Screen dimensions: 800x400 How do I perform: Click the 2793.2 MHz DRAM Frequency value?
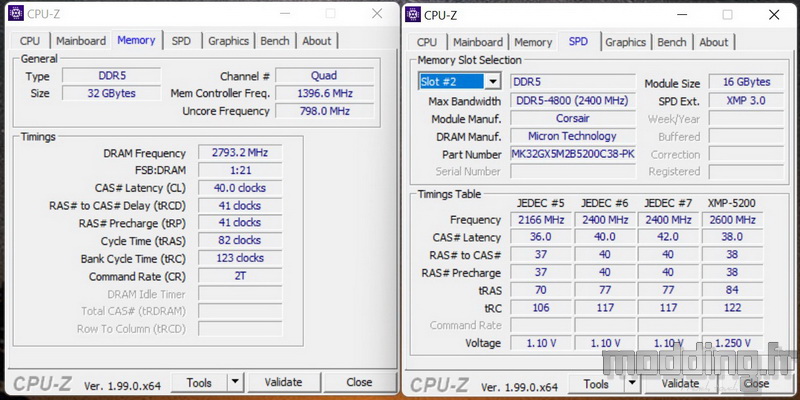point(240,153)
